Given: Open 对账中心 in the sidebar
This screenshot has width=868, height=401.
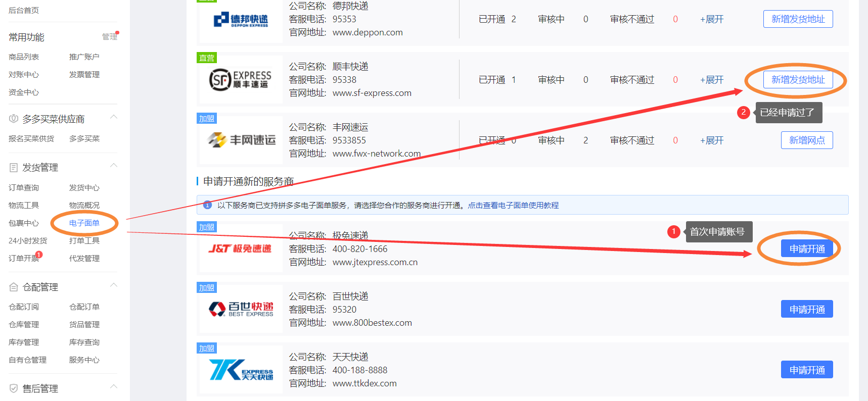Looking at the screenshot, I should click(24, 75).
